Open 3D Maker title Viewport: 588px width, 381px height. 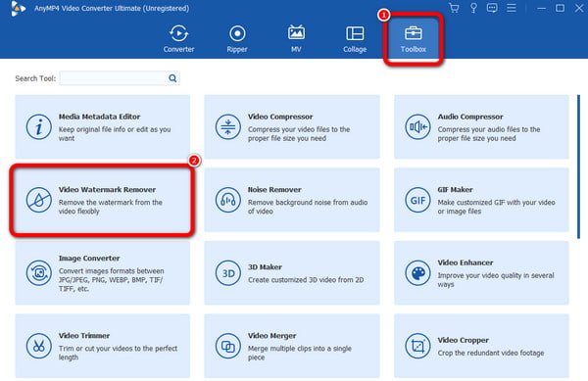point(265,267)
